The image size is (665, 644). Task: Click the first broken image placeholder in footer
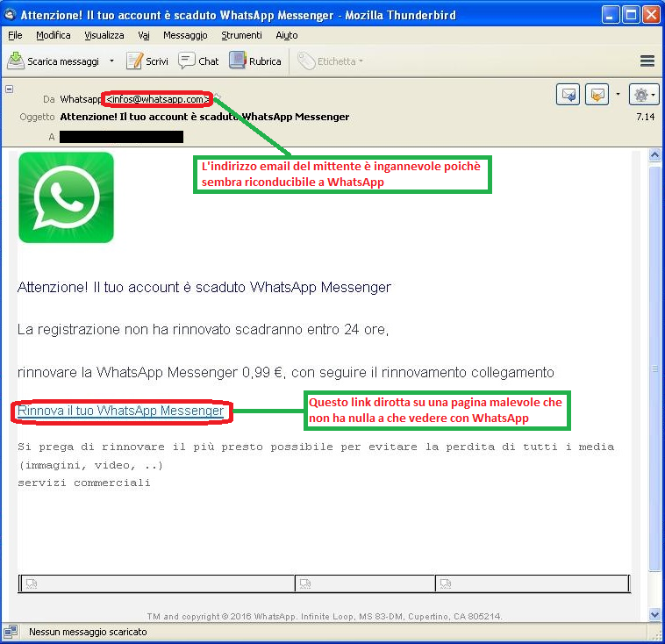pyautogui.click(x=32, y=583)
